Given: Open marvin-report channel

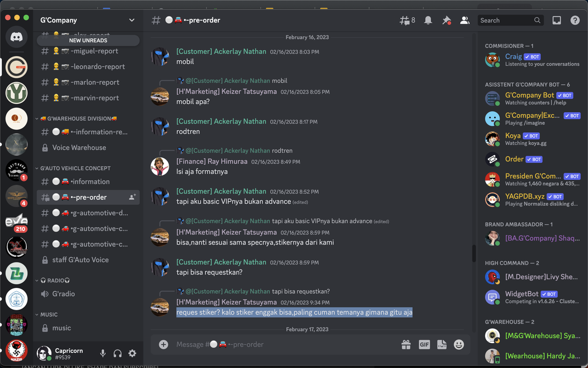Looking at the screenshot, I should click(x=88, y=98).
